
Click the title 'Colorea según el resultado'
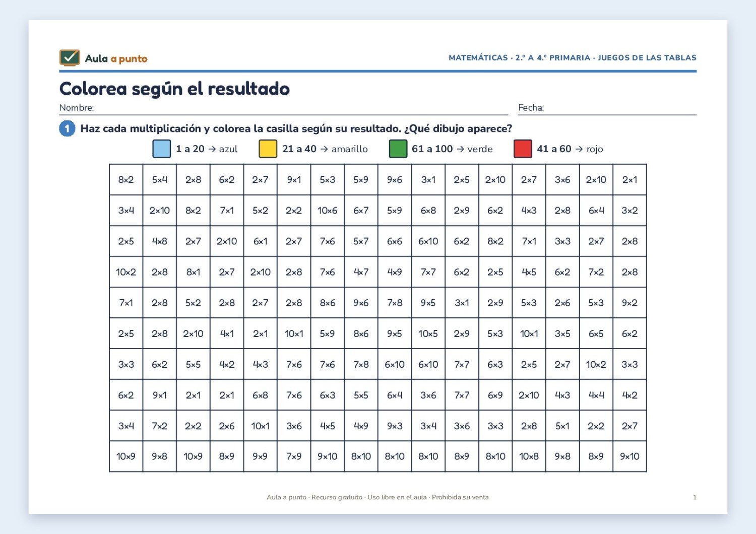click(x=174, y=89)
